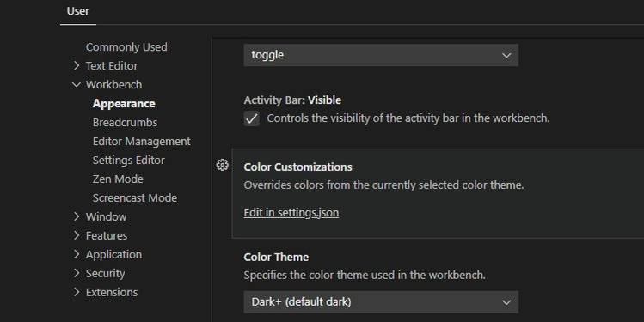
Task: Expand the Extensions section chevron
Action: pos(77,292)
